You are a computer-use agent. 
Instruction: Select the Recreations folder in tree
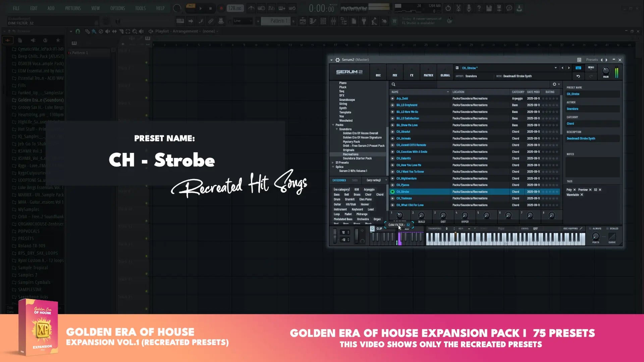tap(351, 154)
